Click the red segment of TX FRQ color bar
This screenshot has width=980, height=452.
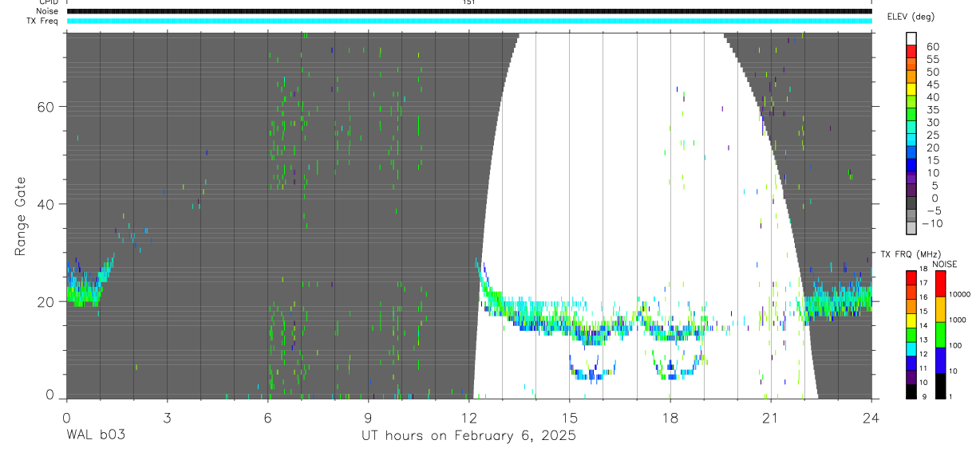pos(911,277)
